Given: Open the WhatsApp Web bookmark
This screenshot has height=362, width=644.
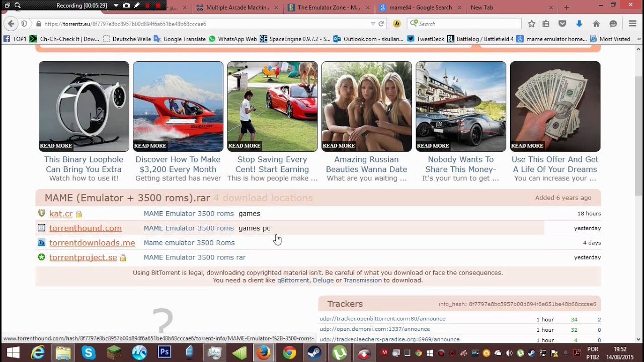Looking at the screenshot, I should pos(232,39).
